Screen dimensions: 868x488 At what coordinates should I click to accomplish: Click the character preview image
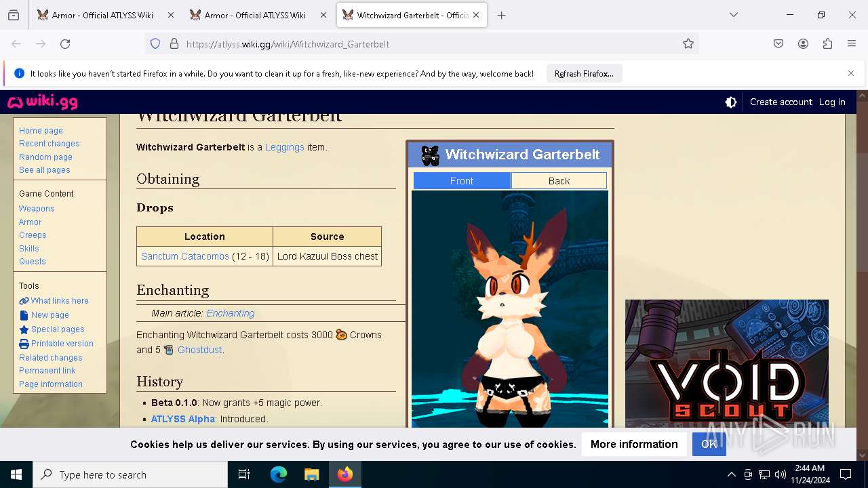click(510, 309)
